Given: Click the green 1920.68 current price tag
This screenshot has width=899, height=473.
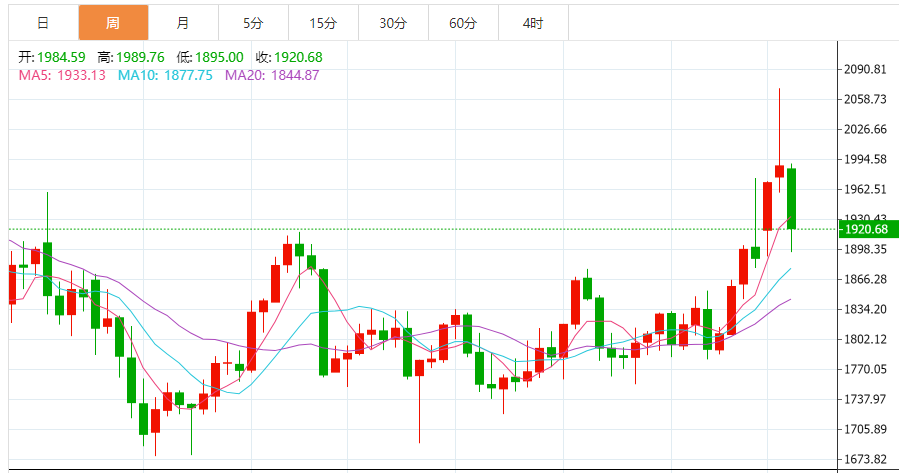Looking at the screenshot, I should (867, 229).
